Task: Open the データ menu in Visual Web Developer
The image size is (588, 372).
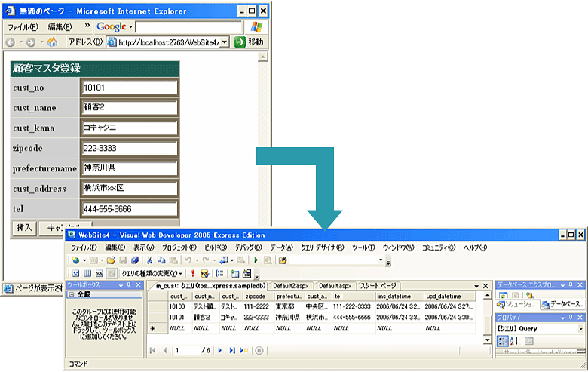Action: coord(282,247)
